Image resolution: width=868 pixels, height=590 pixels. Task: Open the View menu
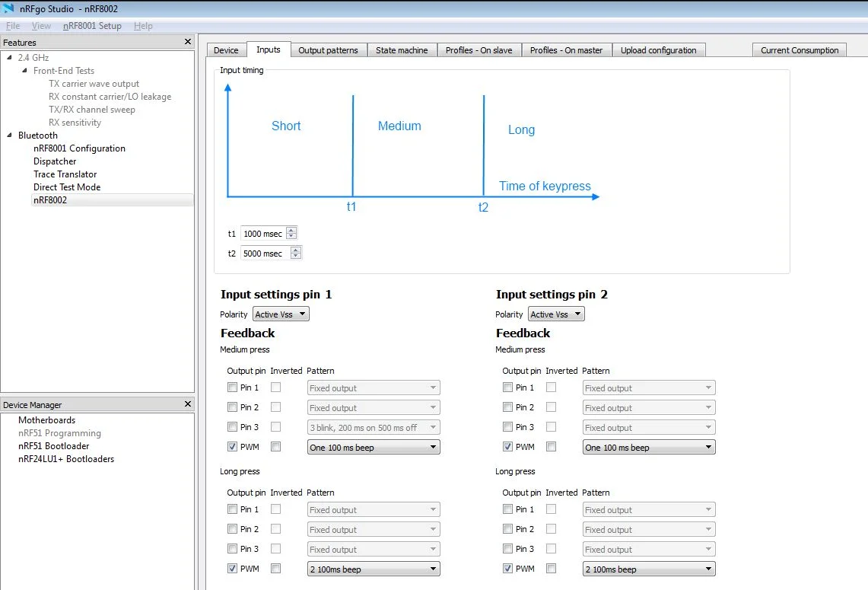tap(41, 25)
